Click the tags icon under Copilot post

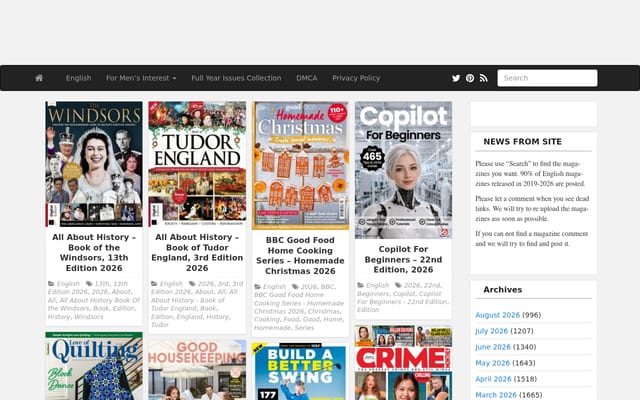coord(398,285)
